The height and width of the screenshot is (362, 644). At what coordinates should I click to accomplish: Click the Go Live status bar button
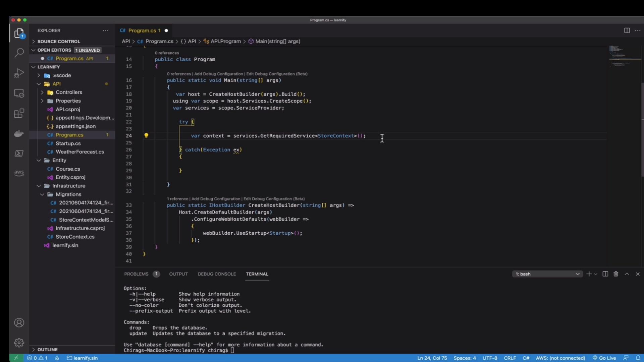click(607, 358)
